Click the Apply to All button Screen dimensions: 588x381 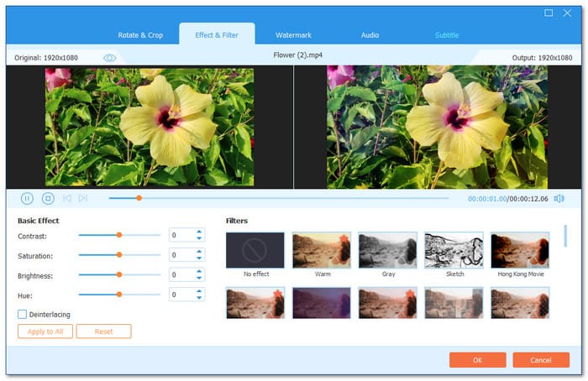(45, 331)
